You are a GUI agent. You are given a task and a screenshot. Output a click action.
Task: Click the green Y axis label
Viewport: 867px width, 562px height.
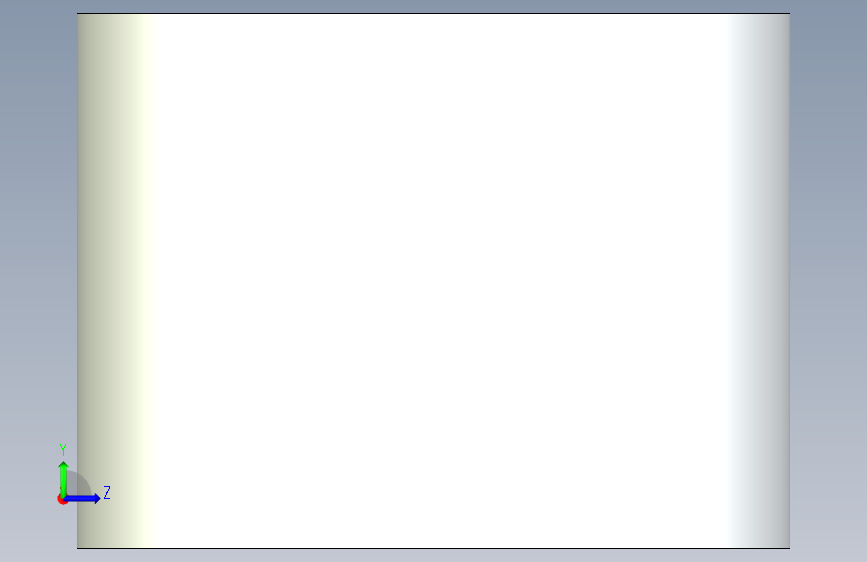(63, 450)
